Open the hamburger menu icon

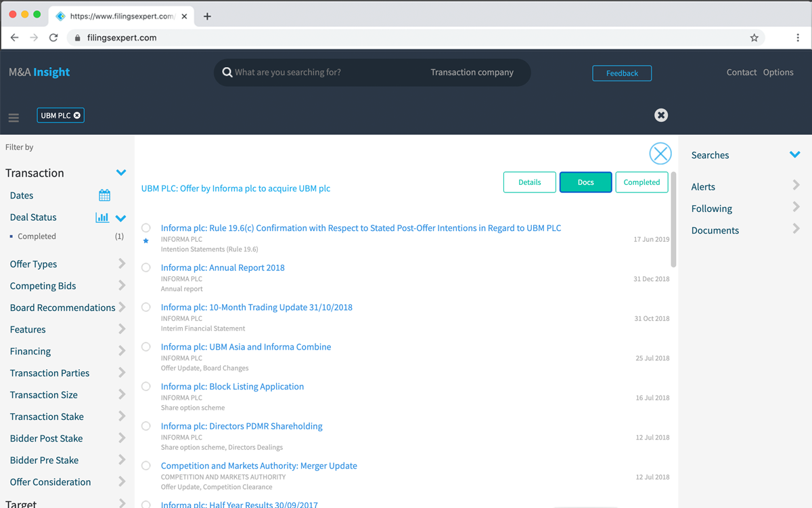coord(14,118)
